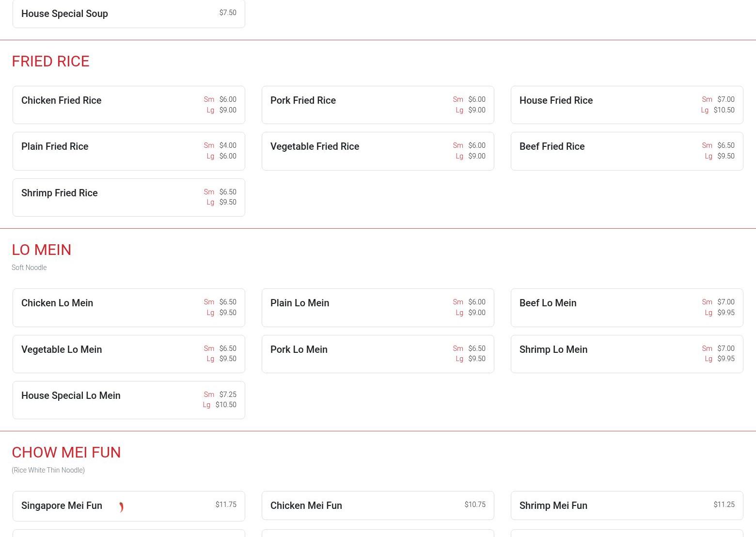Choose Plain Lo Mein card
This screenshot has width=756, height=537.
click(378, 307)
